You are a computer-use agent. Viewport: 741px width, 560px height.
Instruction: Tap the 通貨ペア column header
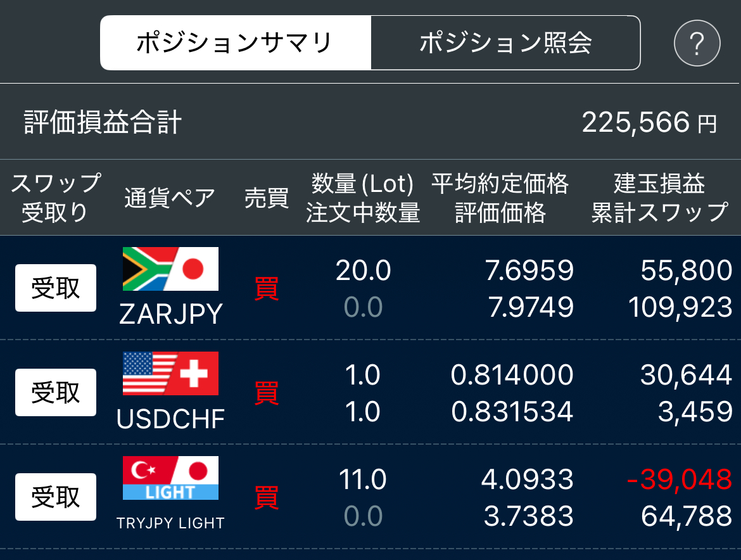point(170,198)
